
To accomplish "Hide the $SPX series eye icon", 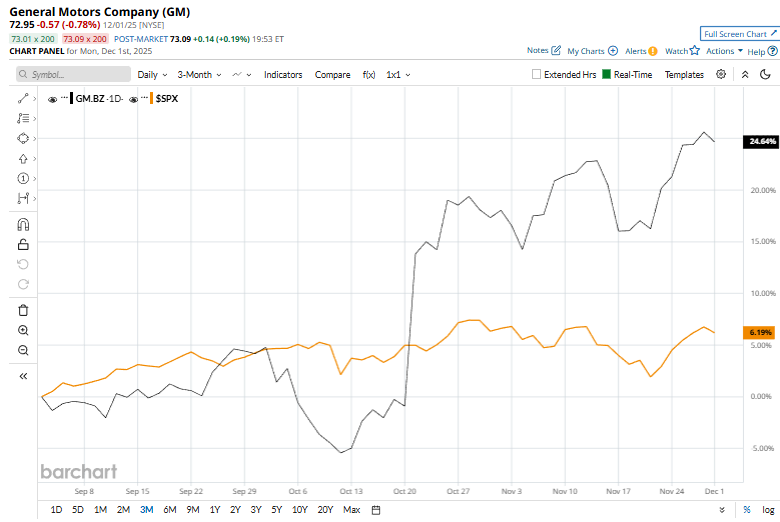I will click(133, 100).
